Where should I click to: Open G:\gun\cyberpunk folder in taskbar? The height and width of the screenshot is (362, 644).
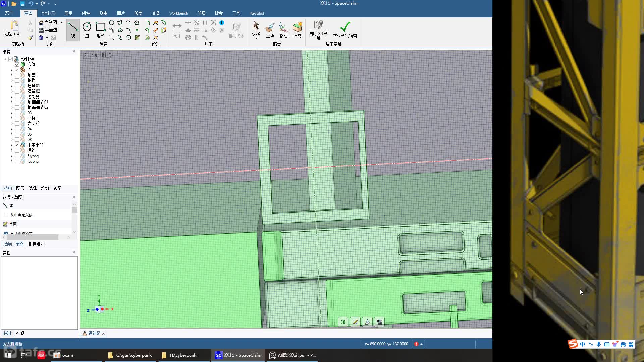click(x=130, y=355)
